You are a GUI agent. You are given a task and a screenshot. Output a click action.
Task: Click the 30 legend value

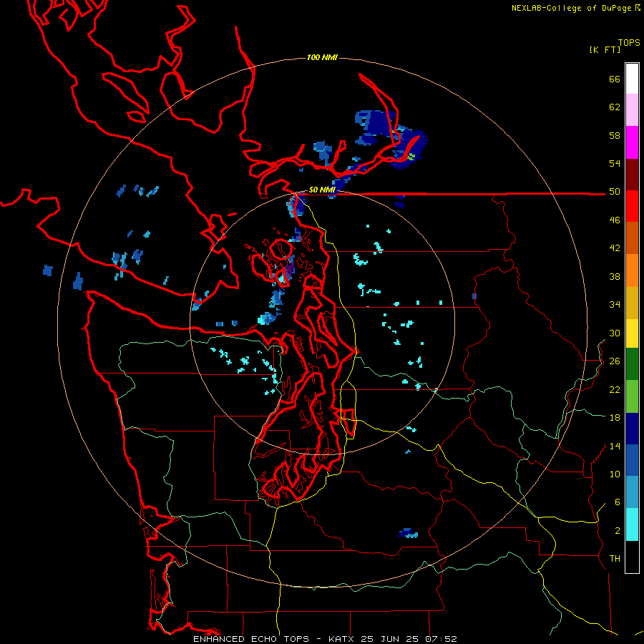[615, 333]
